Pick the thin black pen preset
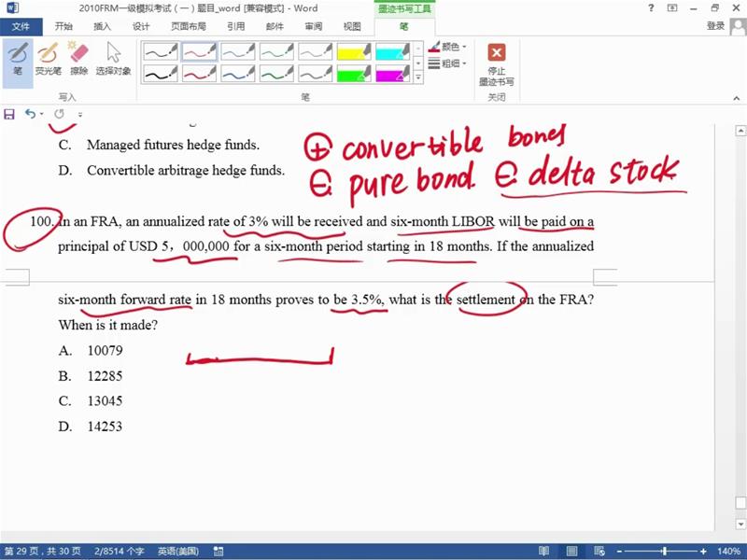 click(161, 51)
